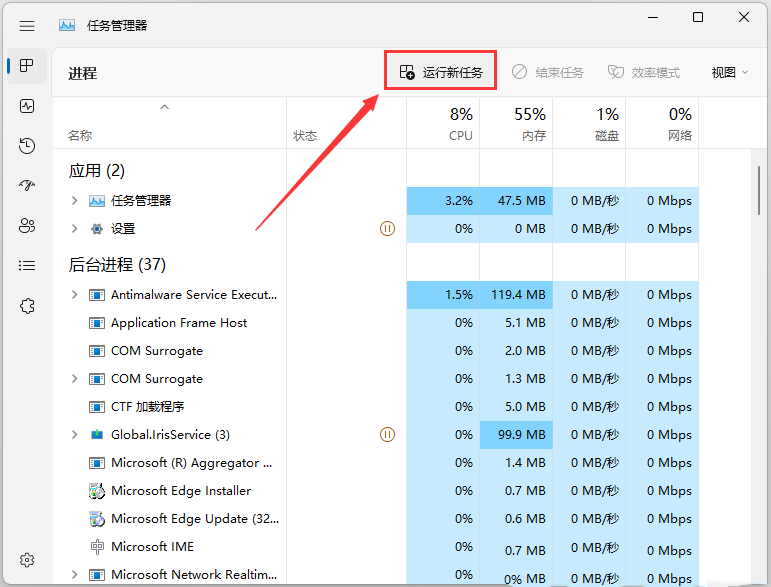Click the CTF 加载程序 process icon
Viewport: 771px width, 587px height.
tap(97, 407)
